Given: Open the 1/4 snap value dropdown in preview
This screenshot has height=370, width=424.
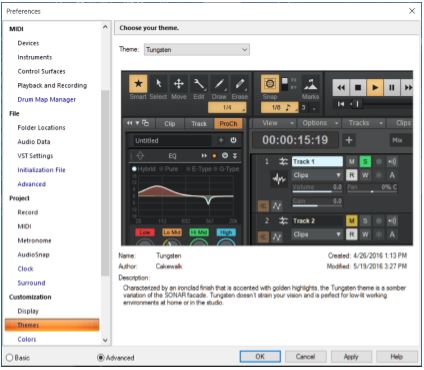Looking at the screenshot, I should click(227, 107).
